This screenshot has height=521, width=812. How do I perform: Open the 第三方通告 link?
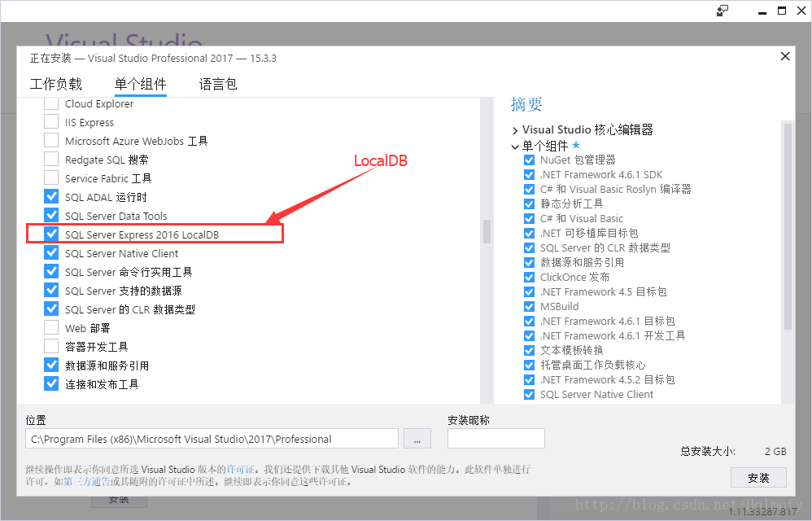86,482
